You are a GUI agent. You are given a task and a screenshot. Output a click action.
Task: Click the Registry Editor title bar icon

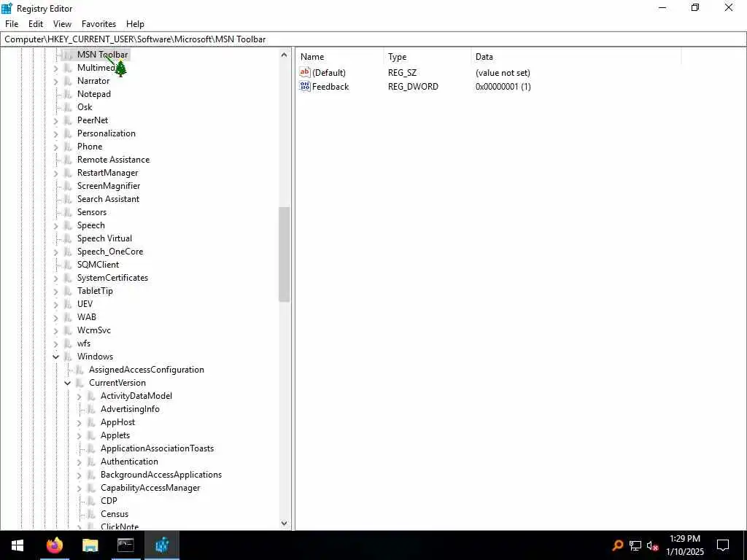tap(7, 8)
